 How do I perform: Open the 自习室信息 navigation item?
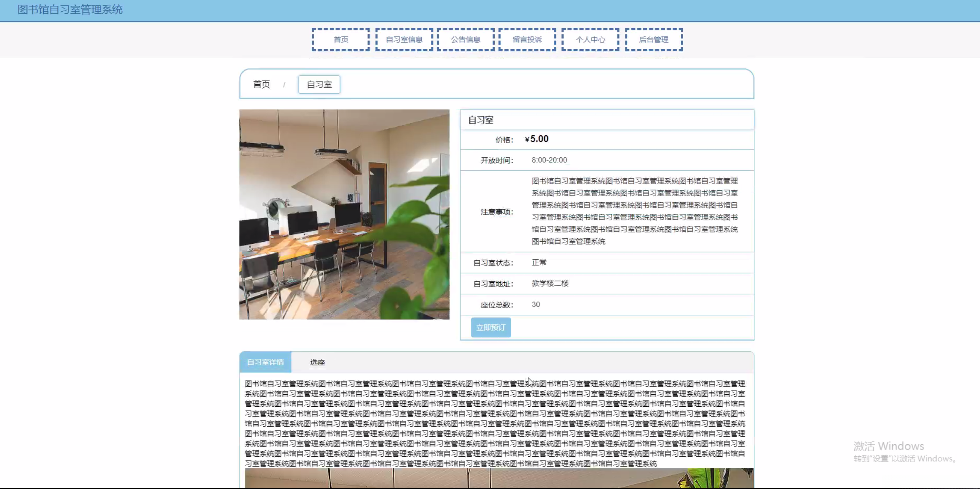click(x=404, y=39)
